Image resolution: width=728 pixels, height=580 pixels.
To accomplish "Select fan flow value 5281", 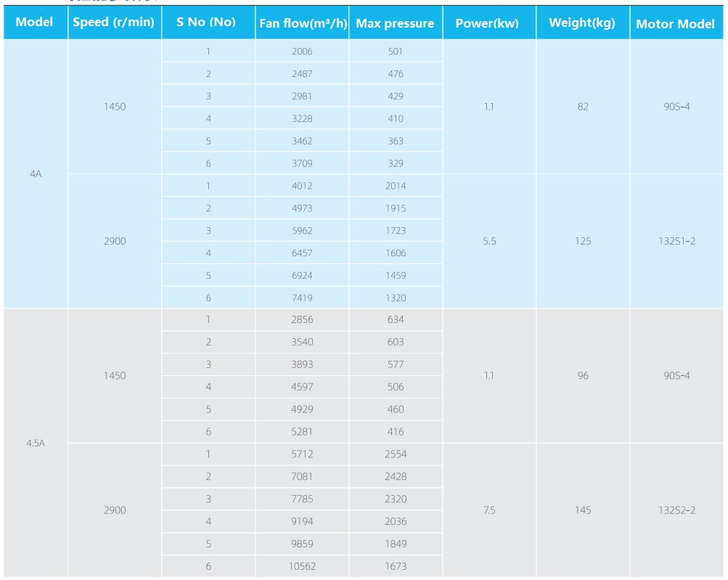I will point(302,431).
